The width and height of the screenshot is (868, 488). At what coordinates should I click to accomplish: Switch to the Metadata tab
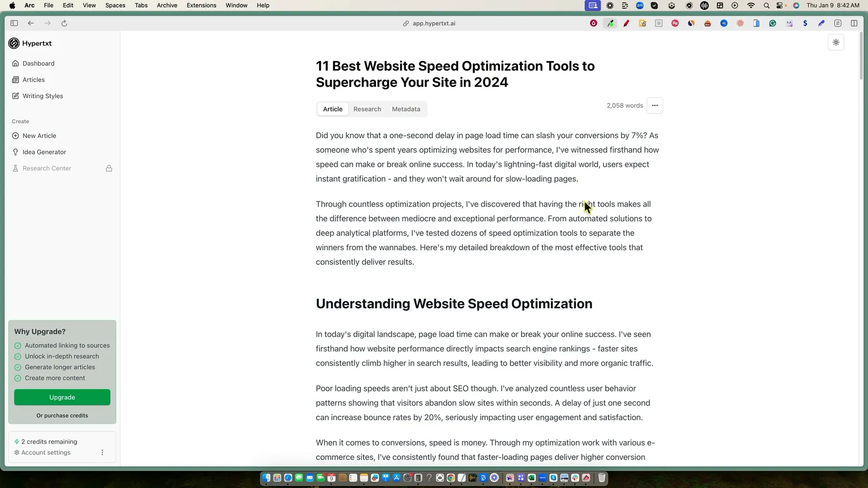(406, 109)
